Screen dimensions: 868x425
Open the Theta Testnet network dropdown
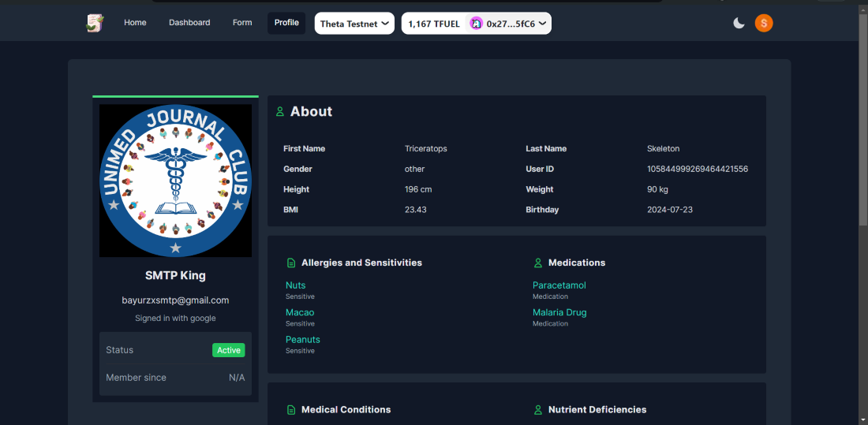(x=354, y=24)
